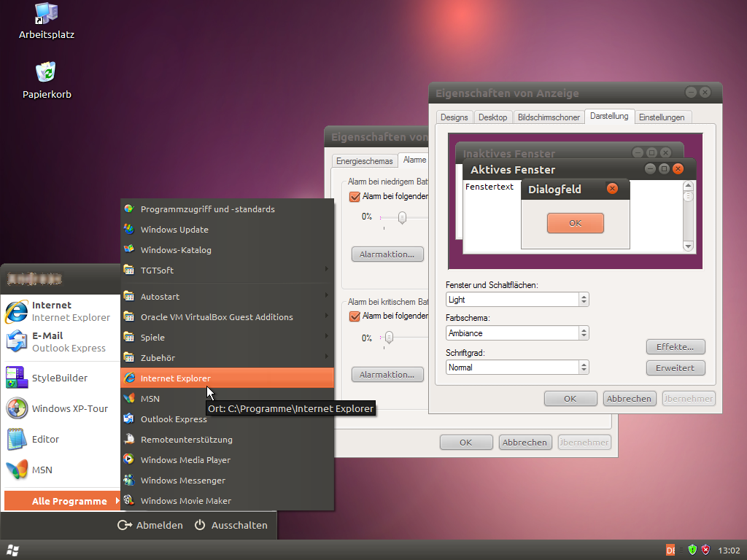This screenshot has width=747, height=560.
Task: Switch to the Desktop tab
Action: point(492,117)
